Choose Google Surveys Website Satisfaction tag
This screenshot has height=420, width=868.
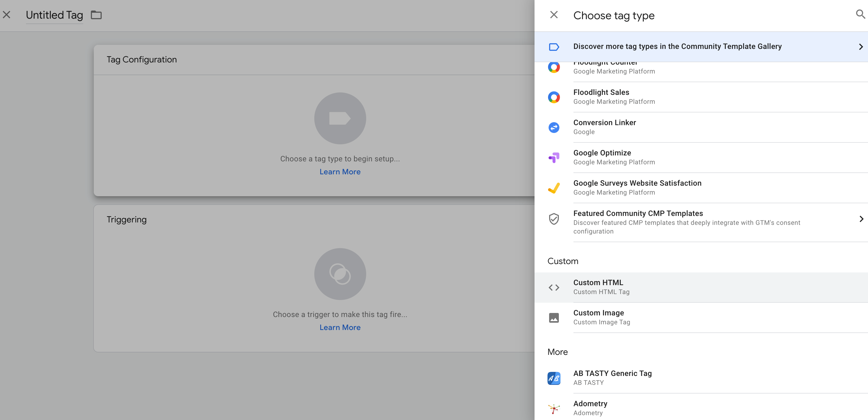[x=701, y=188]
